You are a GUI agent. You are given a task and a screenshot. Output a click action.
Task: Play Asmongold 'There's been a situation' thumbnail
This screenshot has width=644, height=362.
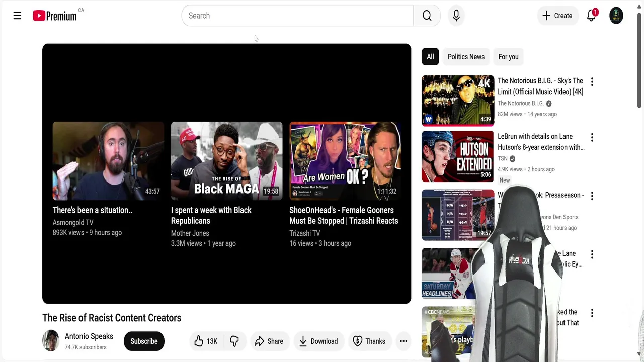coord(108,161)
